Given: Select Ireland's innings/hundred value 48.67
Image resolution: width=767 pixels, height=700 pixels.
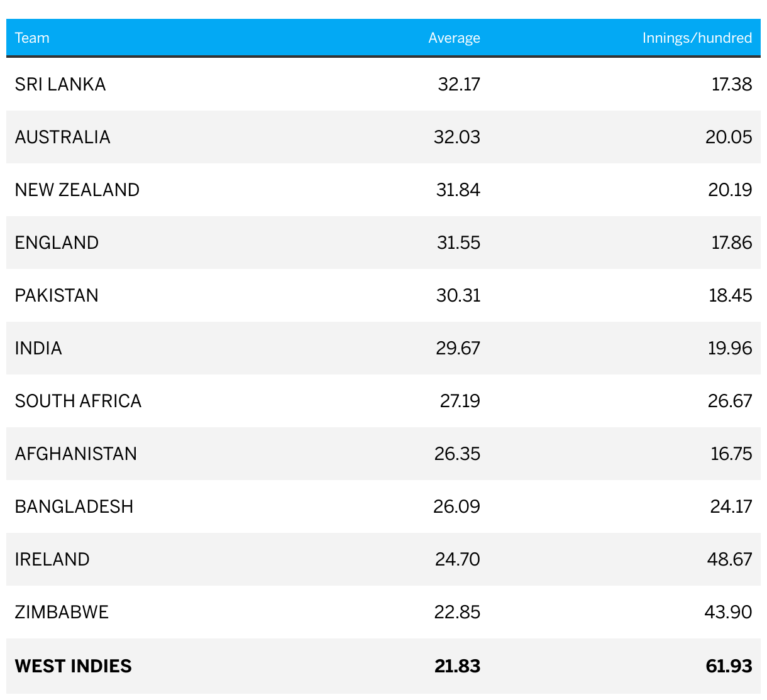Looking at the screenshot, I should pos(729,559).
